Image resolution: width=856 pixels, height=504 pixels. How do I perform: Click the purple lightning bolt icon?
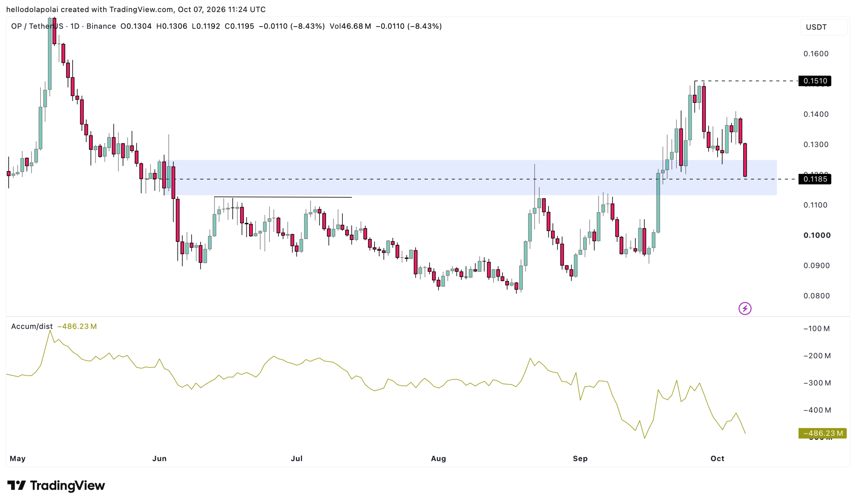point(745,309)
